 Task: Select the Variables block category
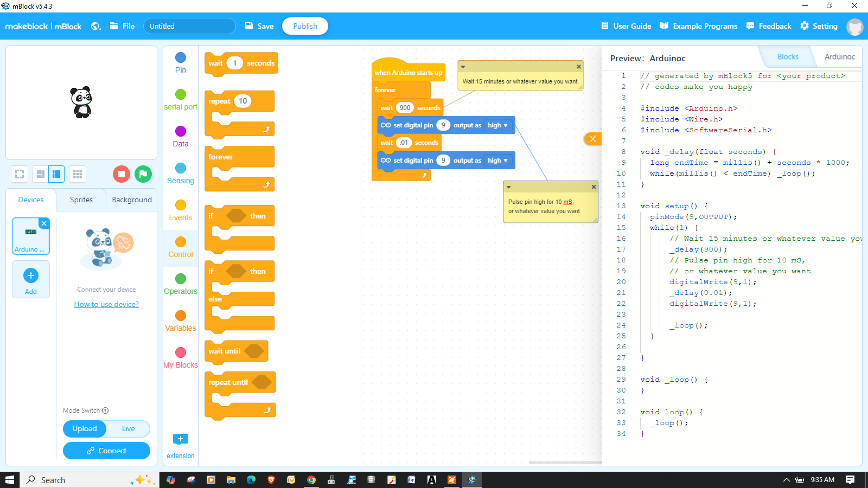point(181,321)
